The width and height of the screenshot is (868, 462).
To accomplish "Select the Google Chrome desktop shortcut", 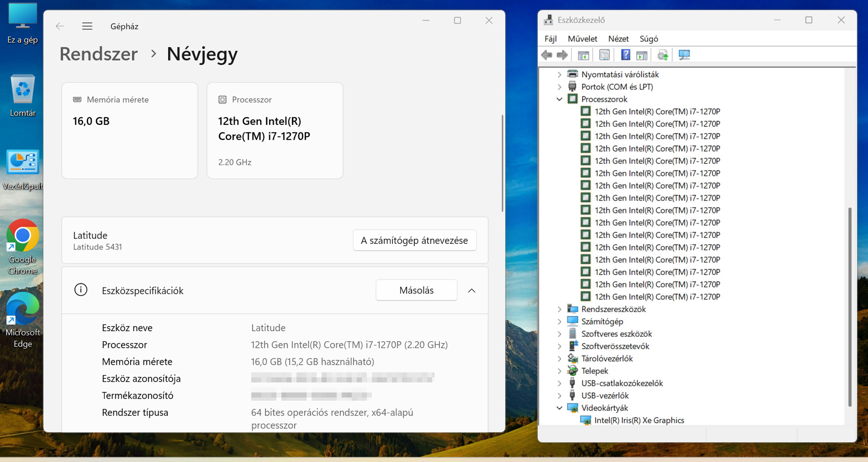I will click(23, 247).
